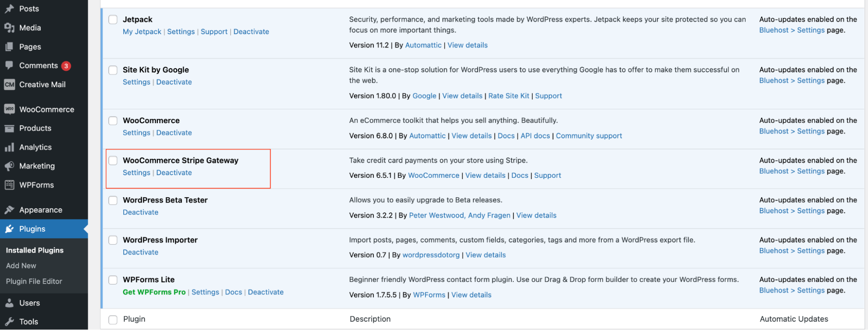Click the Appearance paintbrush icon
This screenshot has width=868, height=330.
click(9, 210)
